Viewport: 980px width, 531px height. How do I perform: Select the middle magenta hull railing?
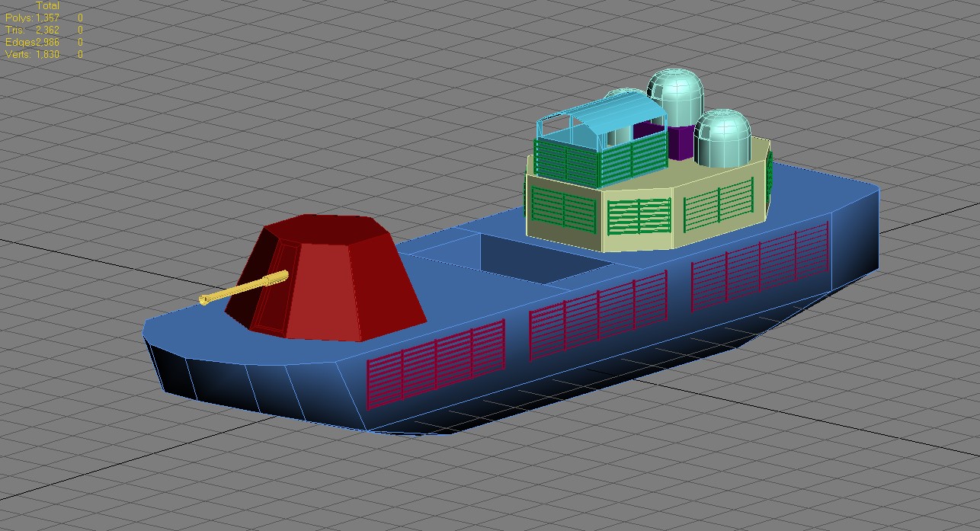click(x=598, y=314)
